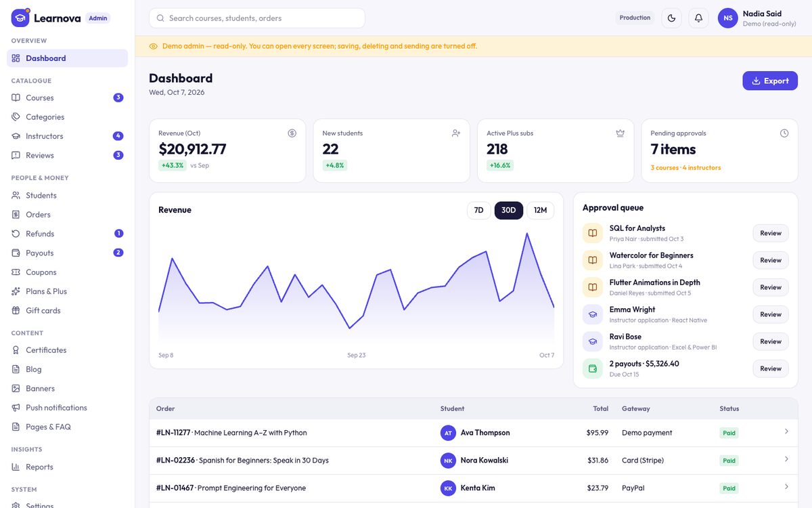Click the Payouts wallet icon in sidebar
Image resolution: width=812 pixels, height=508 pixels.
point(16,253)
